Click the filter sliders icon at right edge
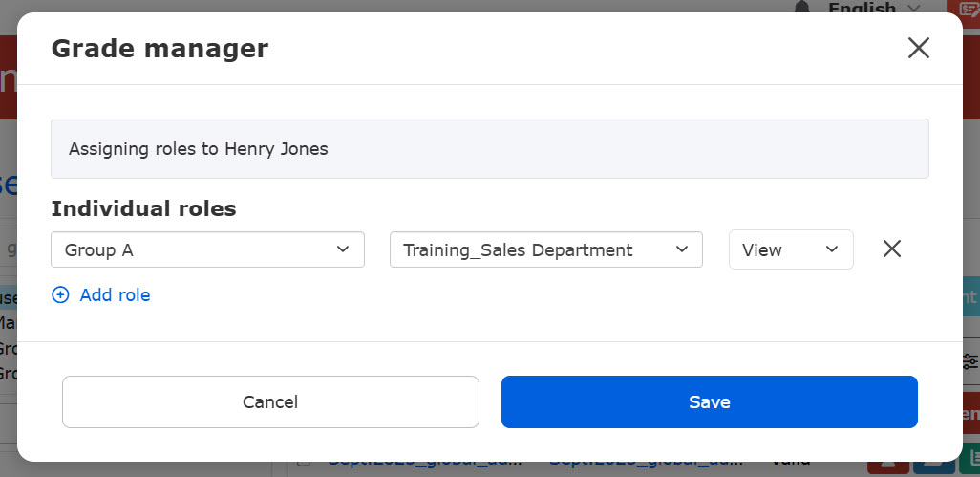Image resolution: width=980 pixels, height=477 pixels. 970,361
